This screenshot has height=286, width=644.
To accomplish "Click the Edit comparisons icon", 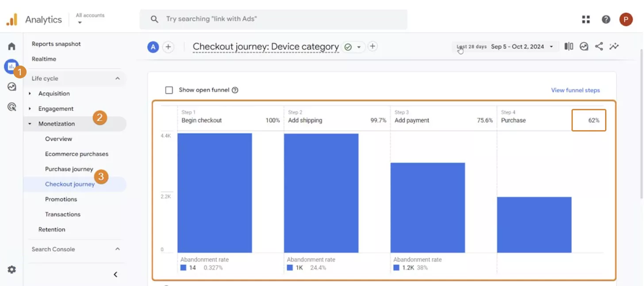I will 569,46.
